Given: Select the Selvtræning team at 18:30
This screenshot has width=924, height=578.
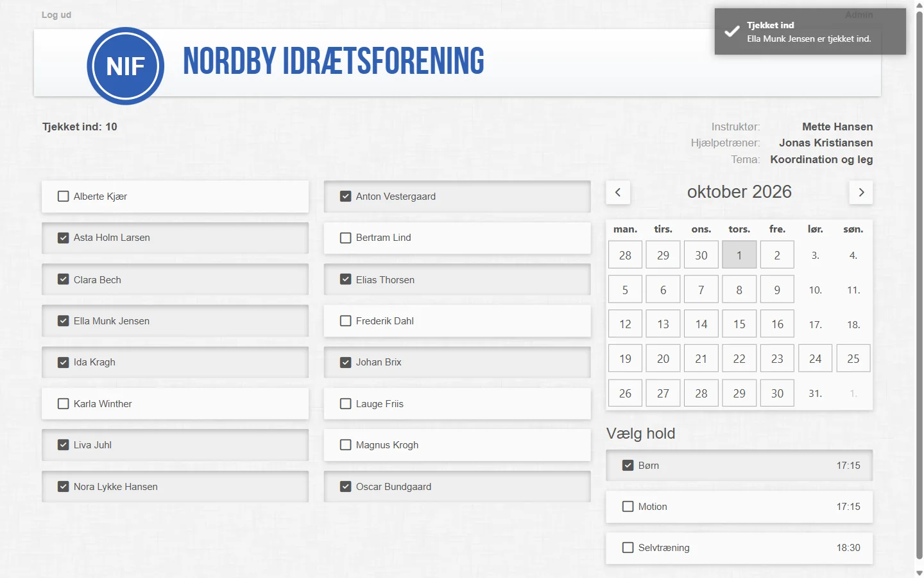Looking at the screenshot, I should click(739, 548).
